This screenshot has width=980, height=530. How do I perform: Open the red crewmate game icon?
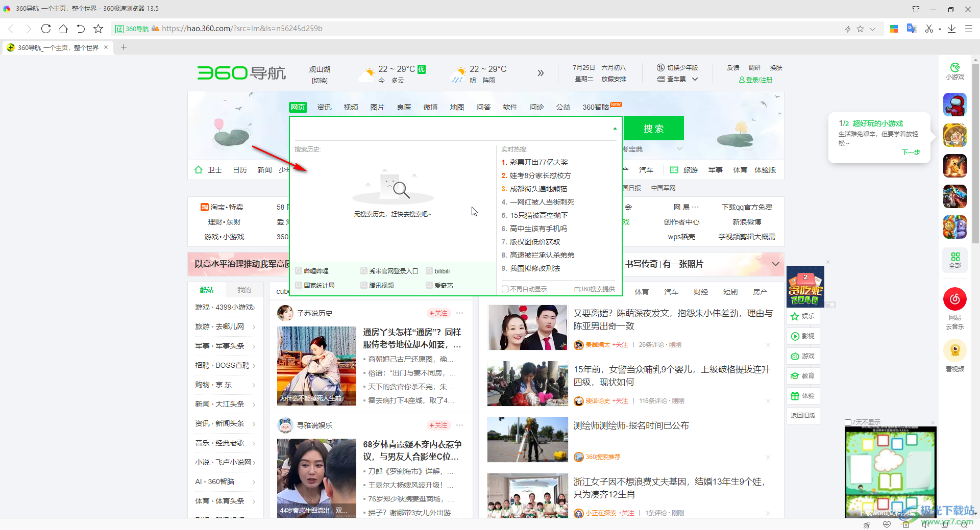(x=954, y=105)
